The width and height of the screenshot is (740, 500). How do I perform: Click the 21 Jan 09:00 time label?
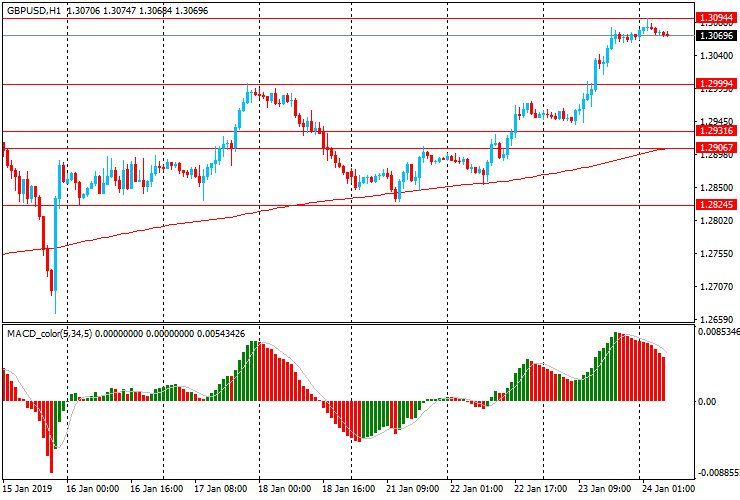(413, 490)
